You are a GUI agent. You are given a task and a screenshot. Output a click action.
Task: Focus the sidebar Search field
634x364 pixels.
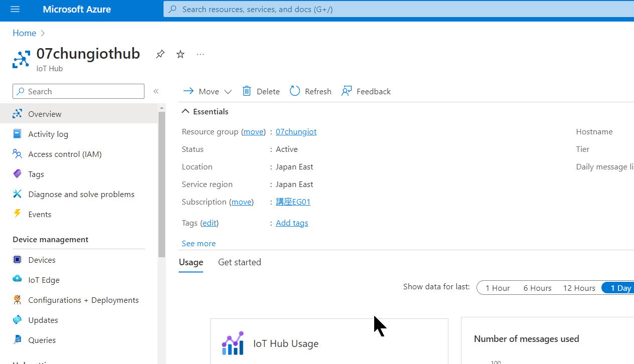coord(78,91)
